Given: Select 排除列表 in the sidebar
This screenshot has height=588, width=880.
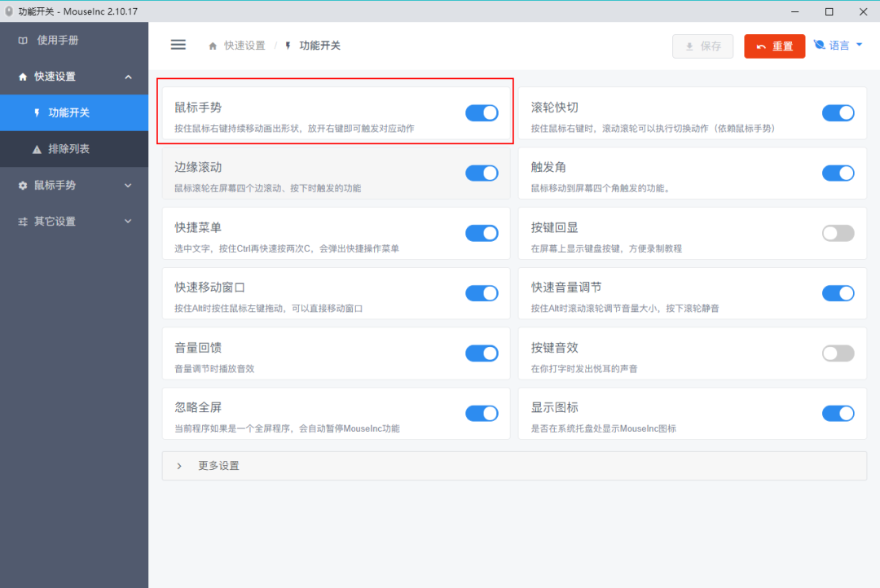Looking at the screenshot, I should tap(74, 149).
